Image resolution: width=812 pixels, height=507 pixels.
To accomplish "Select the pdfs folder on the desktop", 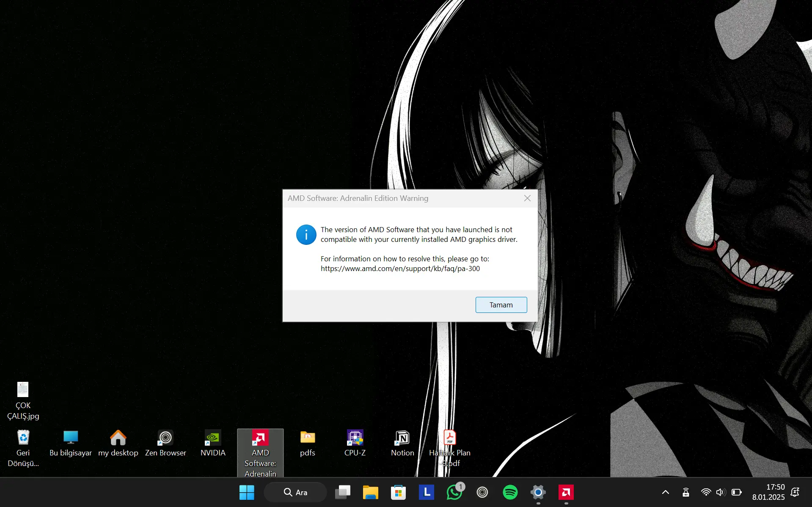I will tap(308, 443).
